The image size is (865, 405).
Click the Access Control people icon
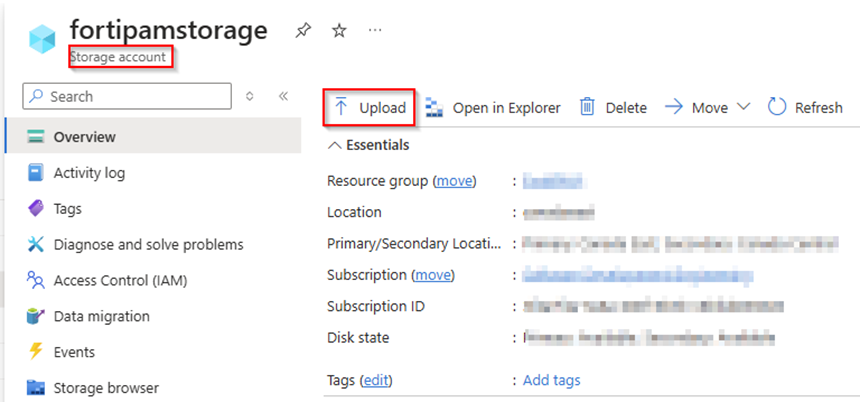click(x=35, y=280)
